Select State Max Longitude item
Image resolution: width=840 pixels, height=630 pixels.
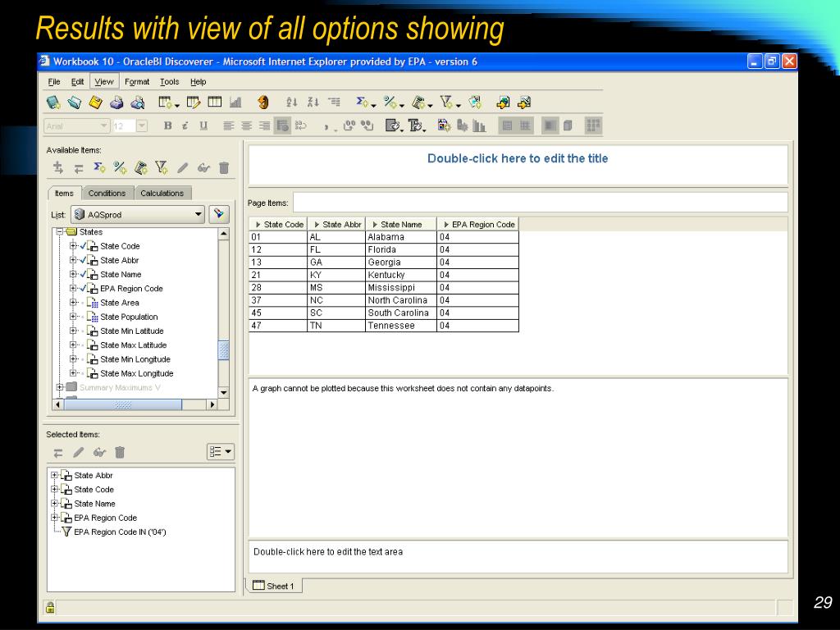(x=137, y=373)
